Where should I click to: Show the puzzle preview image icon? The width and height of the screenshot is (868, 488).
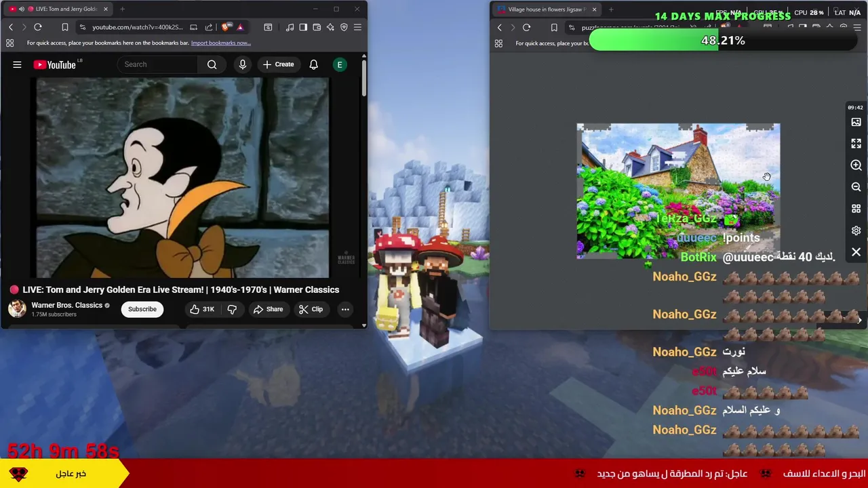(x=856, y=122)
